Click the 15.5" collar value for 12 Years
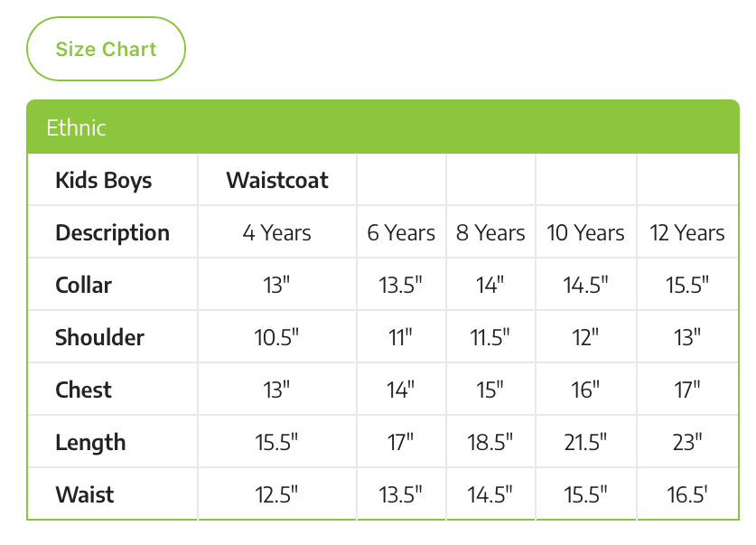 click(687, 285)
